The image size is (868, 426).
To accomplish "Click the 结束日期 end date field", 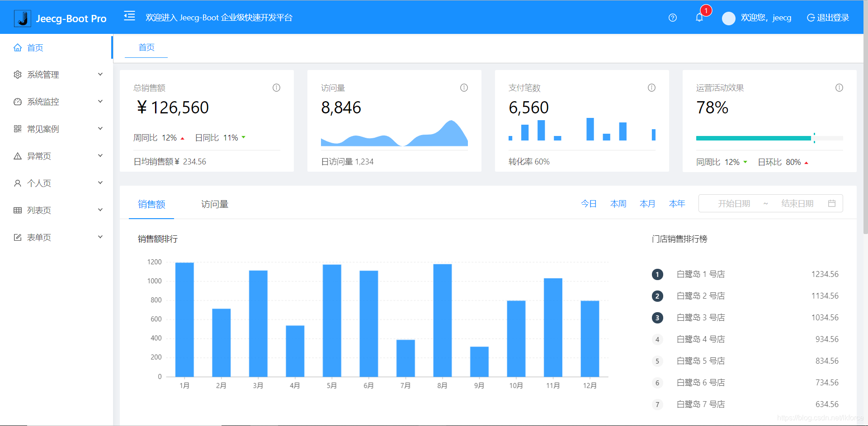I will tap(797, 204).
